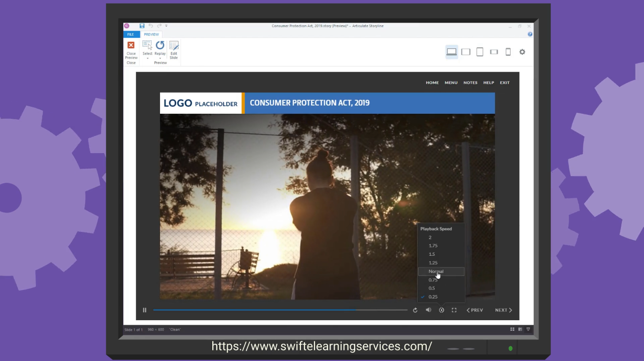Click the Replay button in the ribbon

click(160, 50)
